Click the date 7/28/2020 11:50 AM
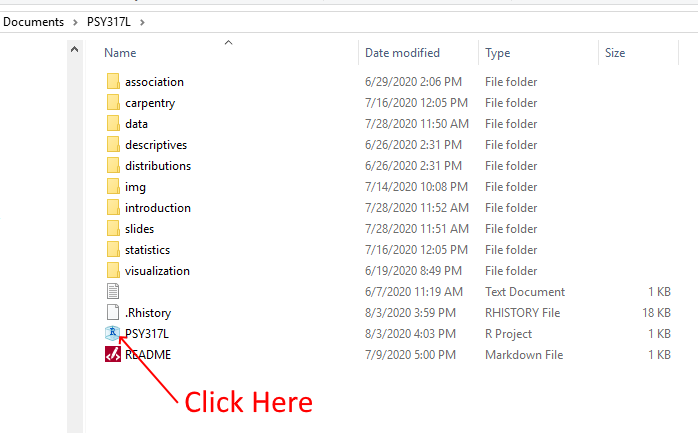Image resolution: width=698 pixels, height=433 pixels. pyautogui.click(x=417, y=124)
